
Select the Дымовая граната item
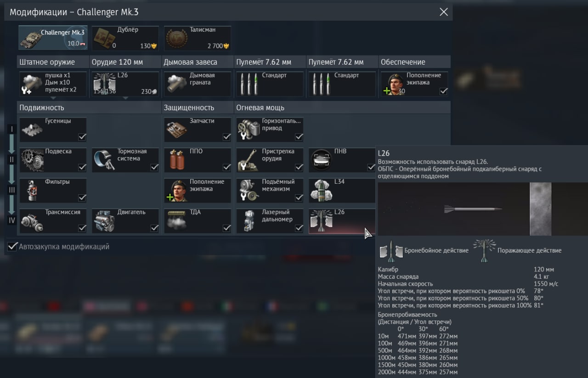click(x=197, y=84)
